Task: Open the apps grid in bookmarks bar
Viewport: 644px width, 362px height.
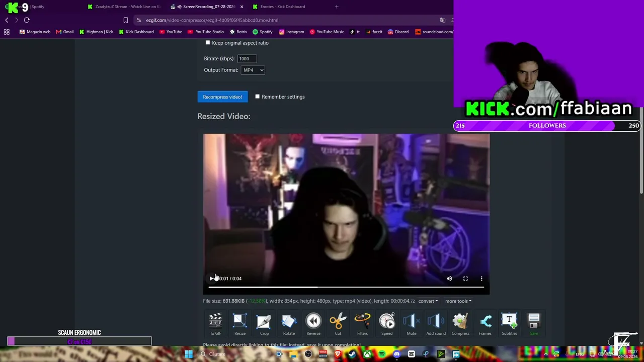Action: [7, 32]
